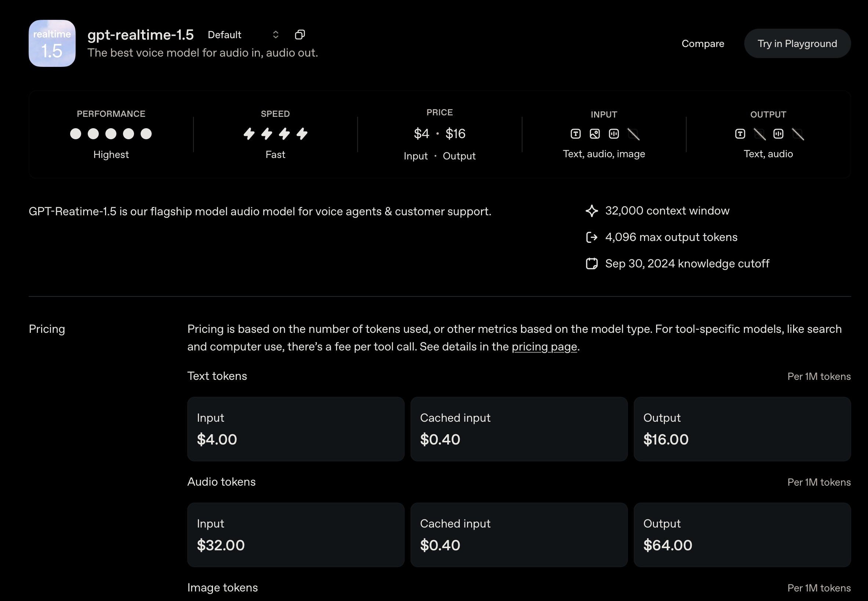Click the text output modality icon
Screen dimensions: 868x601
[x=740, y=134]
